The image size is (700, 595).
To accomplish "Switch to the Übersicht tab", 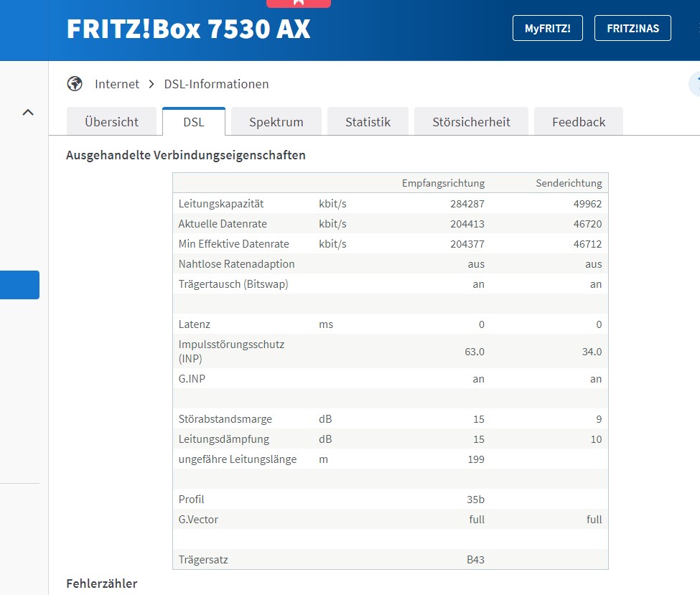I will (x=111, y=121).
